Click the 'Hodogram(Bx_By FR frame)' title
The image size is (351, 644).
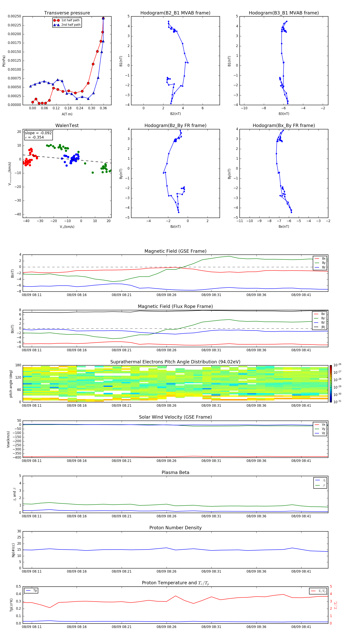pyautogui.click(x=284, y=125)
